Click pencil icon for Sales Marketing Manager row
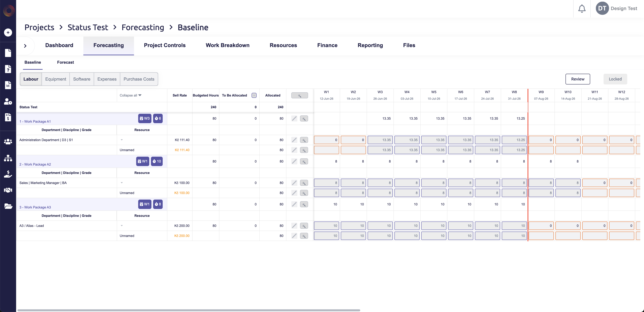Screen dimensions: 644x312 click(294, 183)
